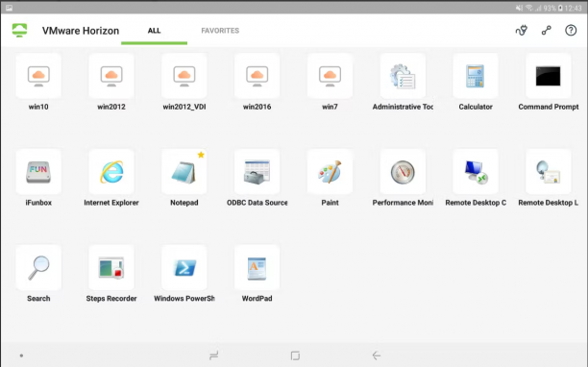Image resolution: width=588 pixels, height=367 pixels.
Task: Launch the win7 desktop icon
Action: pyautogui.click(x=330, y=75)
